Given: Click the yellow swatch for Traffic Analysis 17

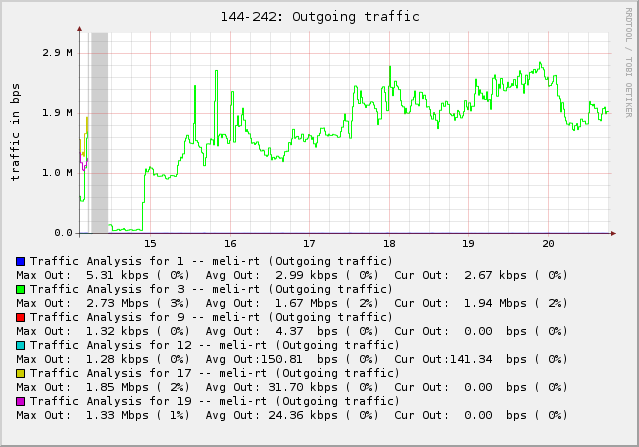Looking at the screenshot, I should pyautogui.click(x=20, y=373).
